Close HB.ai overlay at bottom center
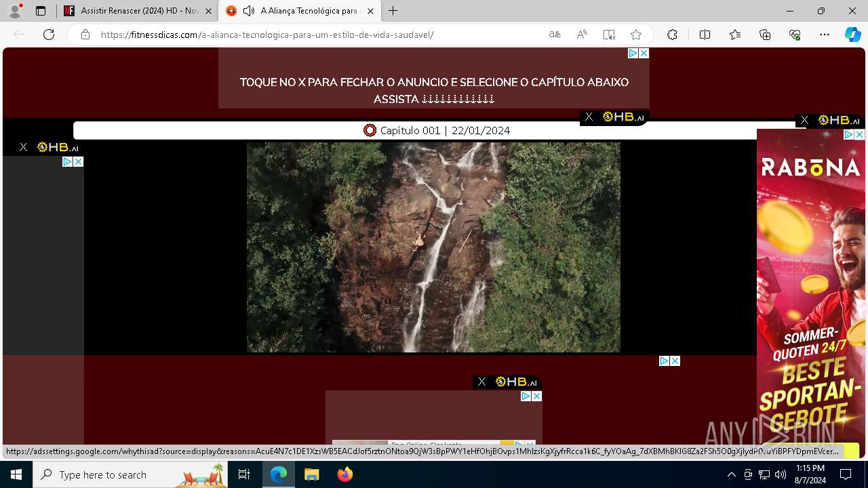 (x=481, y=382)
